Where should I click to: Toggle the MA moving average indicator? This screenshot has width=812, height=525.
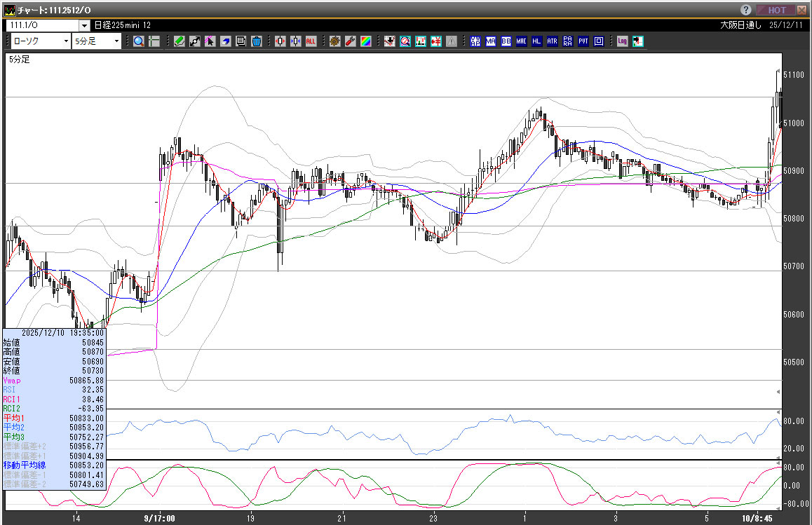coord(490,41)
